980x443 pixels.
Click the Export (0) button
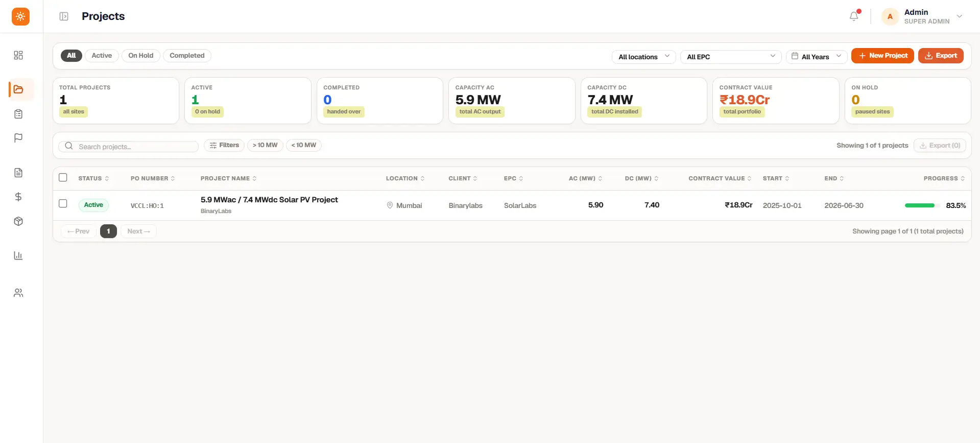940,146
